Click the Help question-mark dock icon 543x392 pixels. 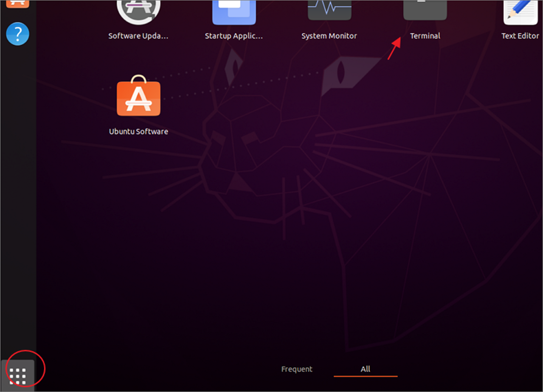(18, 34)
